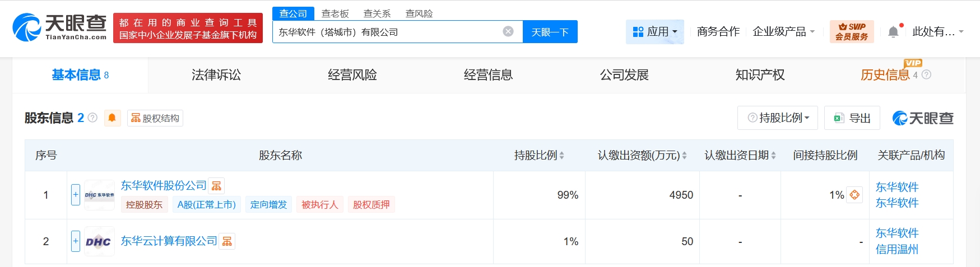
Task: Open indirect shareholding path icon next to 1%
Action: tap(854, 195)
